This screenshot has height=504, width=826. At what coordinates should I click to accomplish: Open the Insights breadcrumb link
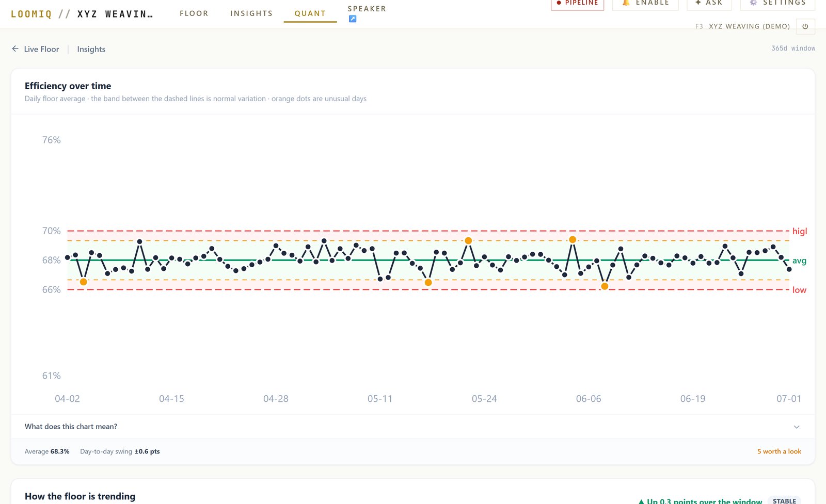point(91,49)
